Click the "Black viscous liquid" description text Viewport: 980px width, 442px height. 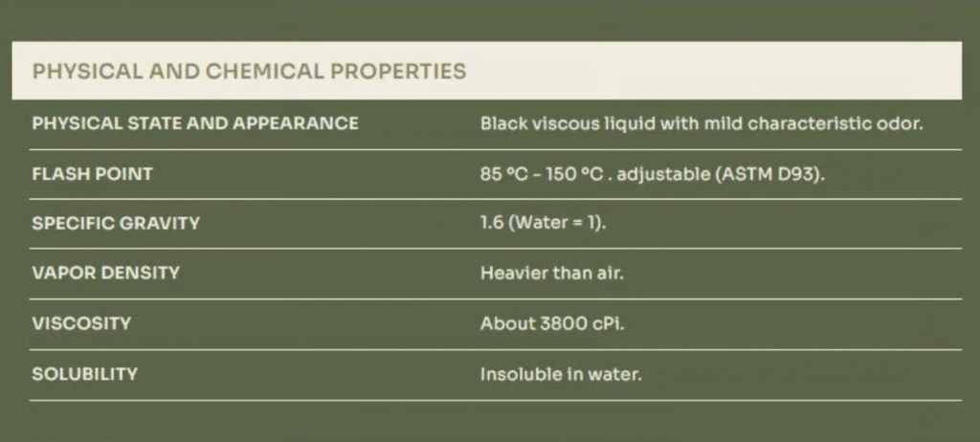point(555,123)
